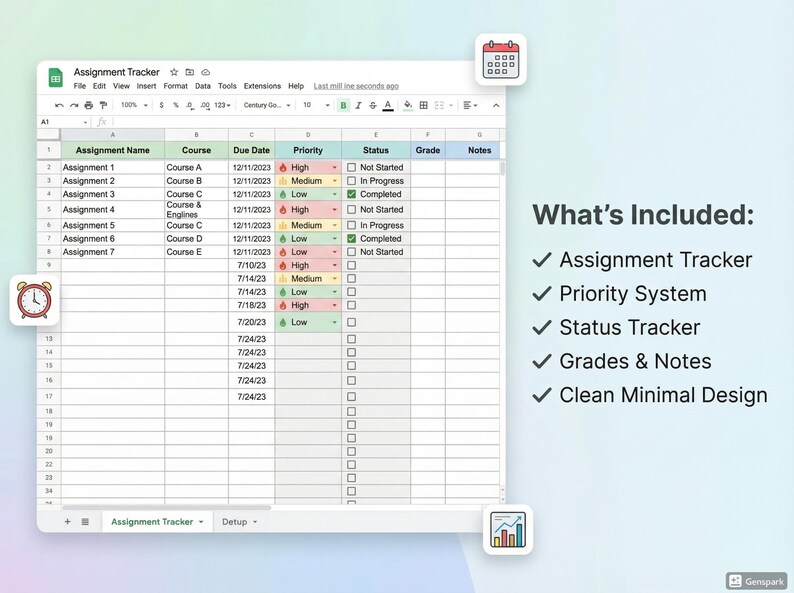Check the Assignment 1 Not Started checkbox
Image resolution: width=794 pixels, height=593 pixels.
[x=351, y=167]
